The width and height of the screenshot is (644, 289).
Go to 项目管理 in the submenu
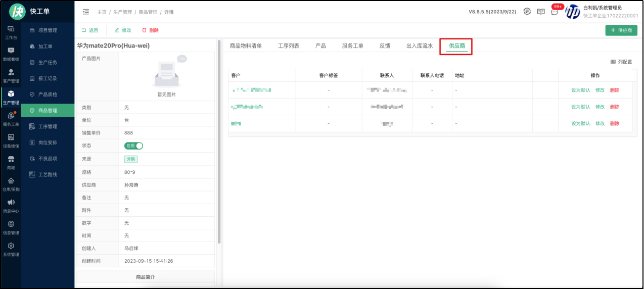point(48,30)
